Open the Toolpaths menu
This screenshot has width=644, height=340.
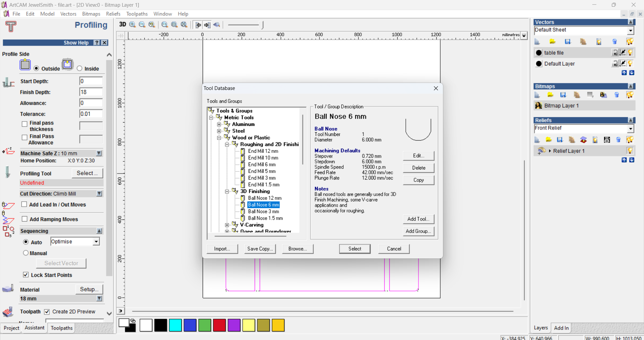(x=137, y=14)
